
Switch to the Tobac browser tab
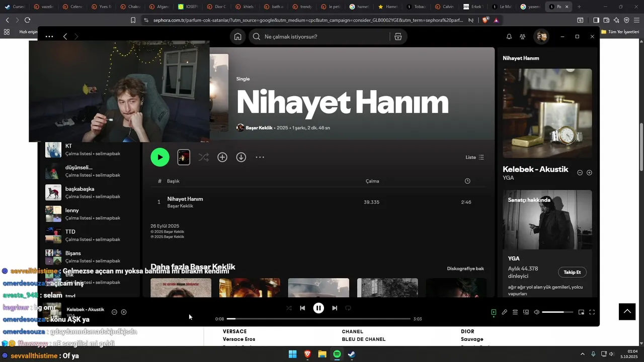tap(415, 7)
